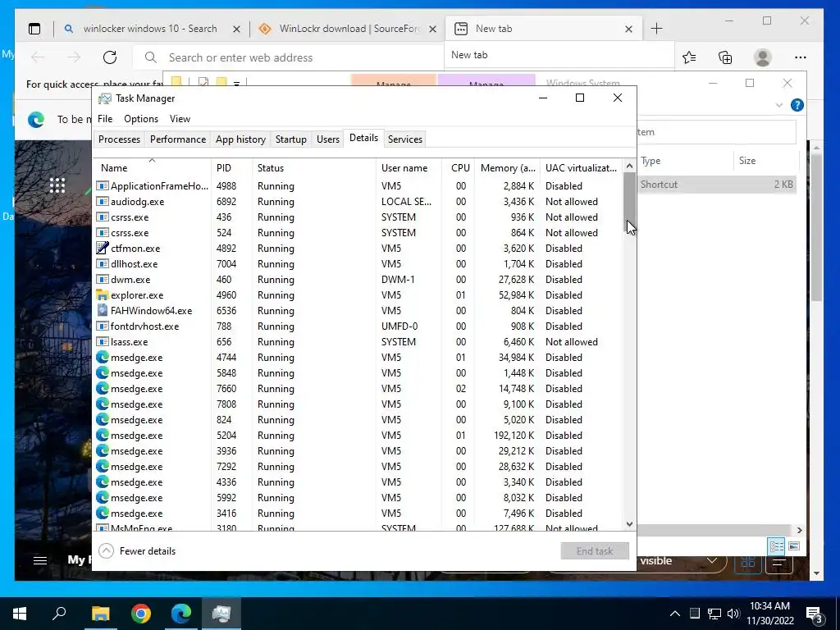Click the Edge refresh button
Viewport: 840px width, 630px height.
point(110,57)
